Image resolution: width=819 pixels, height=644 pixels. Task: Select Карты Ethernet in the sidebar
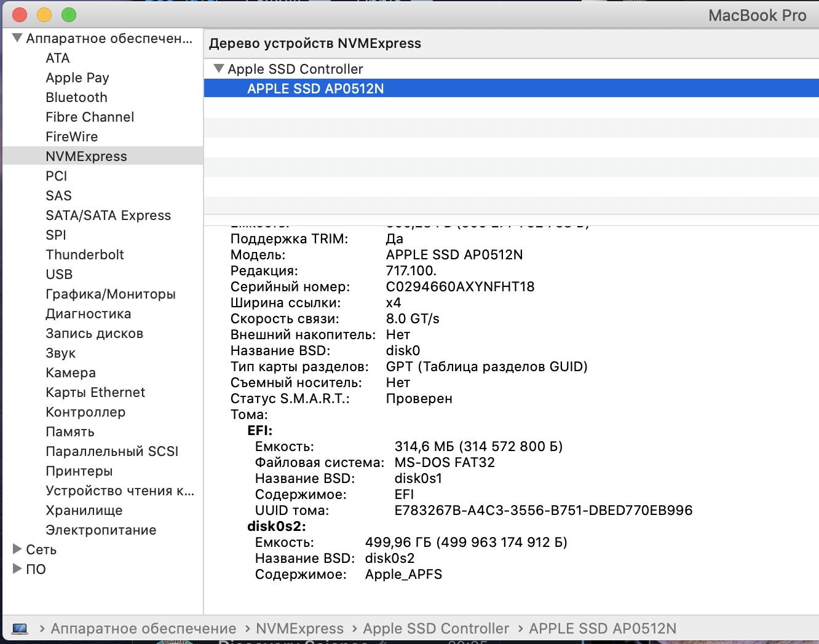tap(95, 392)
